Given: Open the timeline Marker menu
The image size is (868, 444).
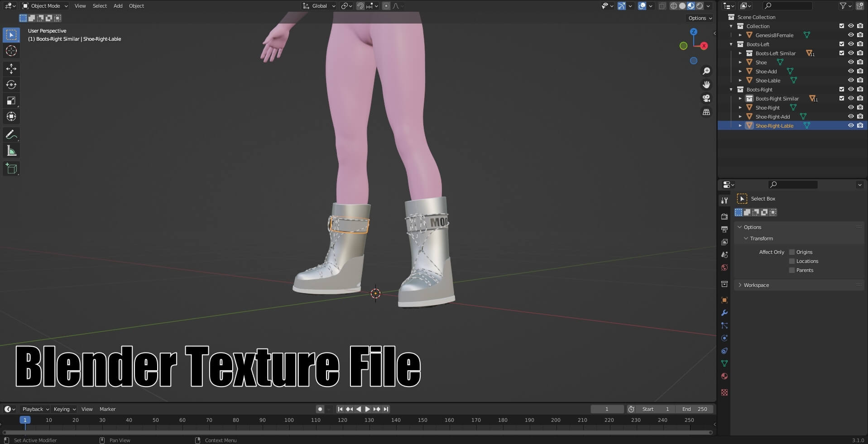Looking at the screenshot, I should click(x=108, y=409).
